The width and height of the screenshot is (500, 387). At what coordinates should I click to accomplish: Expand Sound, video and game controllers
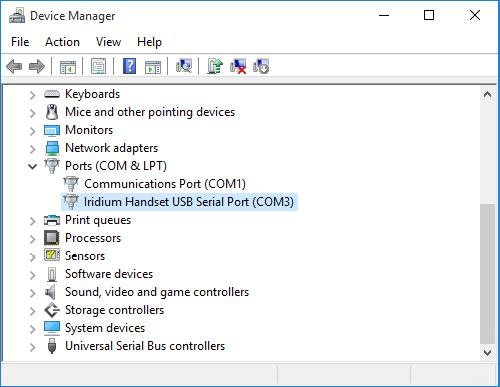(x=32, y=293)
